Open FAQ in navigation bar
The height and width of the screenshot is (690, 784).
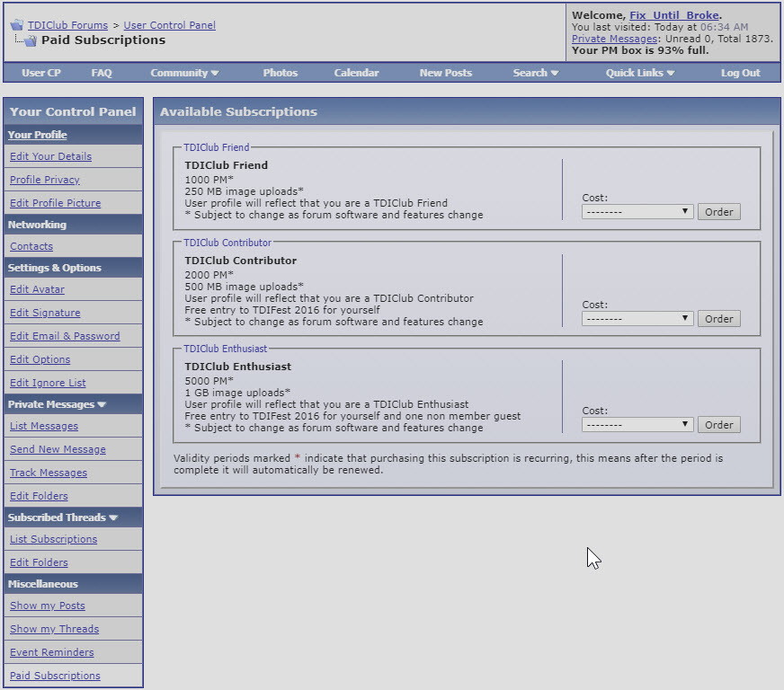point(102,73)
